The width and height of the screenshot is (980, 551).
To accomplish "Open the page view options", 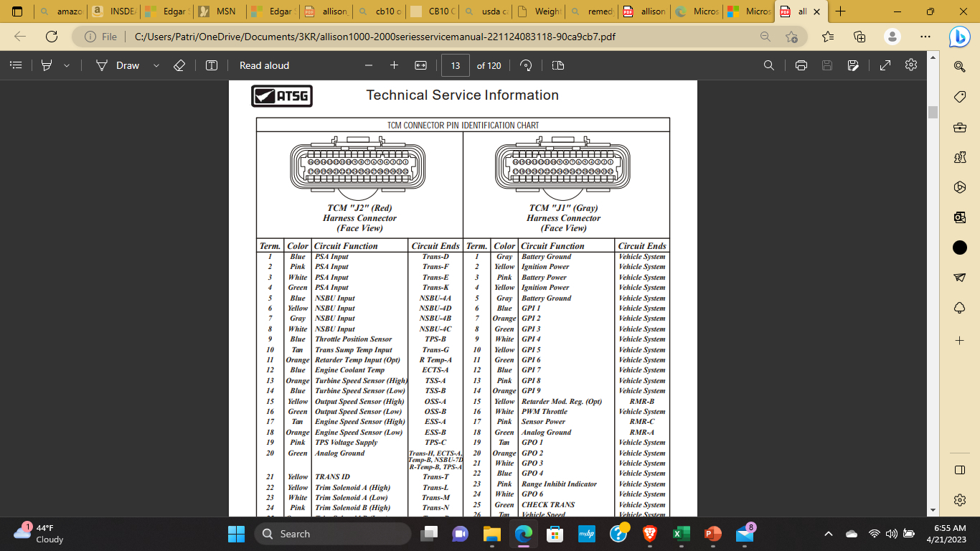I will click(x=558, y=65).
